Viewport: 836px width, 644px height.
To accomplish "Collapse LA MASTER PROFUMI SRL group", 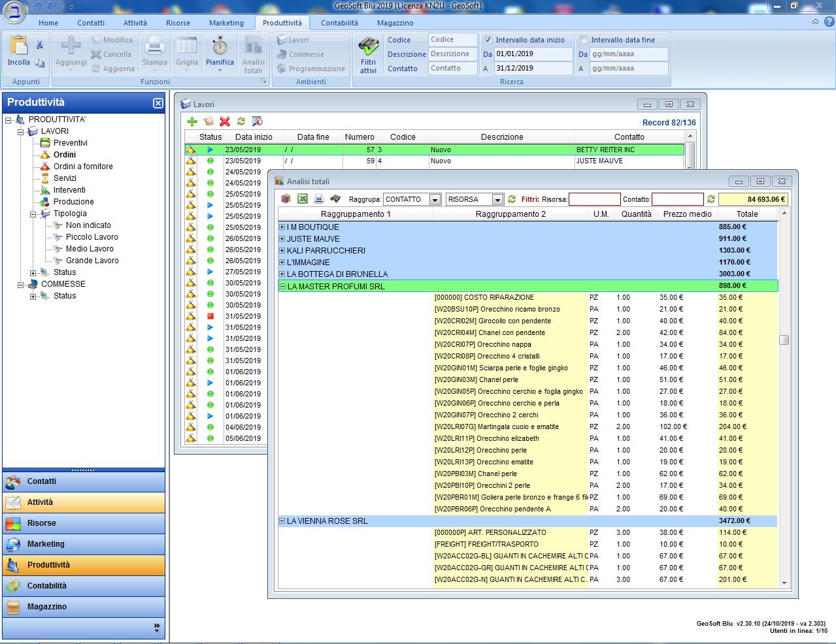I will click(x=282, y=286).
